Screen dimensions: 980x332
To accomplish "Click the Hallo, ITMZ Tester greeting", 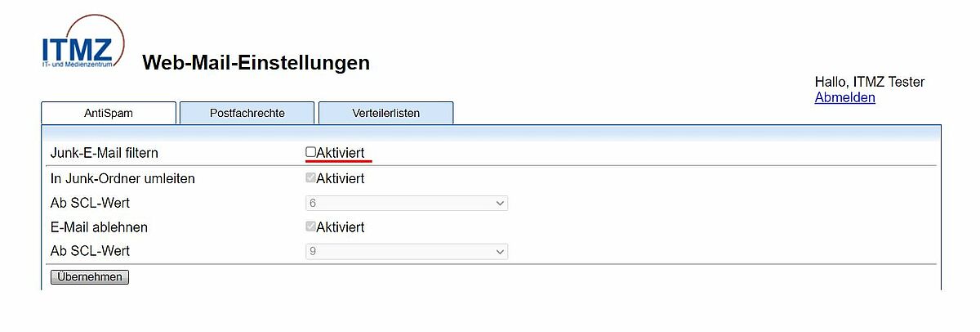I will coord(870,82).
